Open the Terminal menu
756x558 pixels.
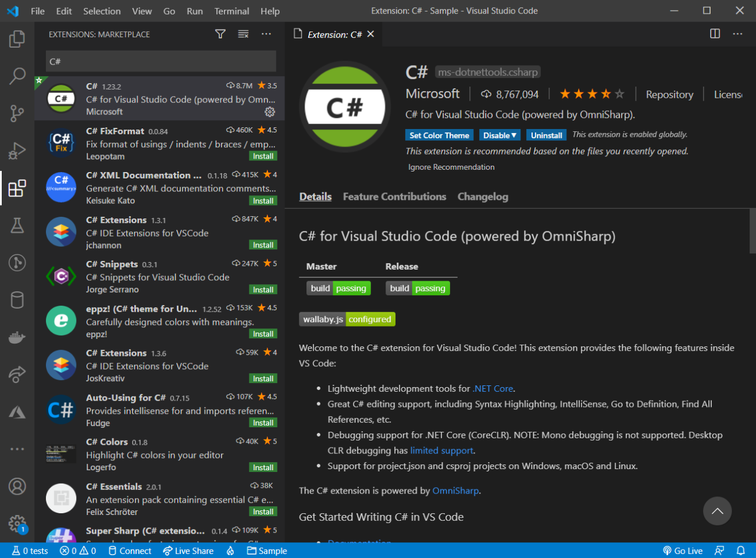(231, 11)
